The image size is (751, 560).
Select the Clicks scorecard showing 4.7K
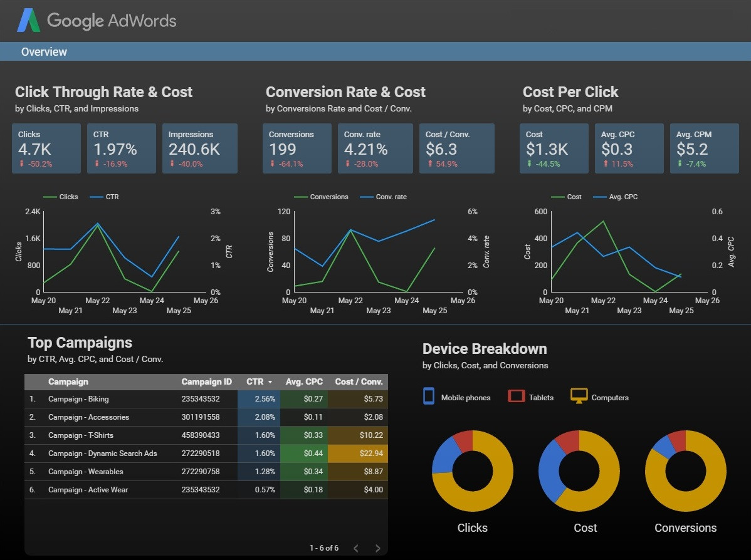tap(46, 148)
